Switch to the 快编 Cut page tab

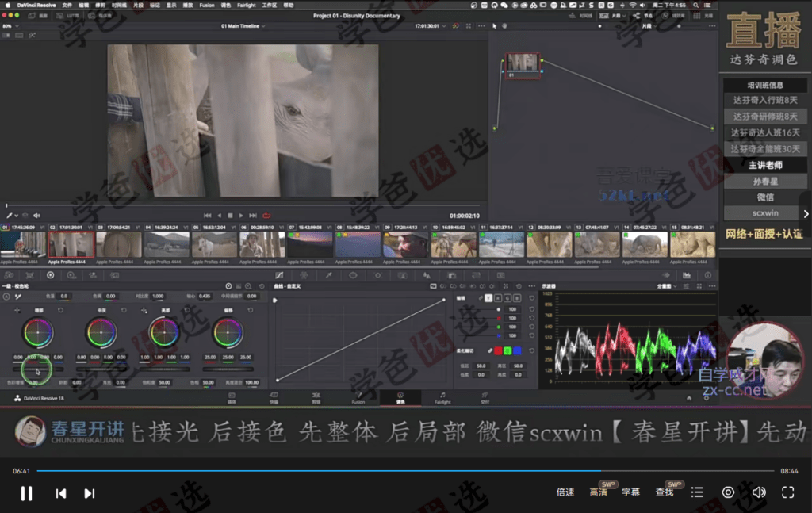click(x=274, y=397)
